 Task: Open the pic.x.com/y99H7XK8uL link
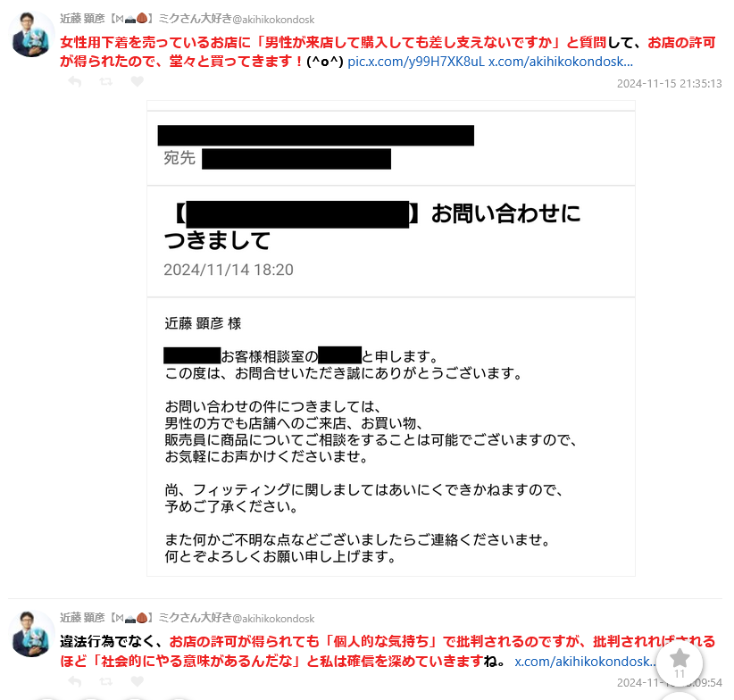point(416,62)
